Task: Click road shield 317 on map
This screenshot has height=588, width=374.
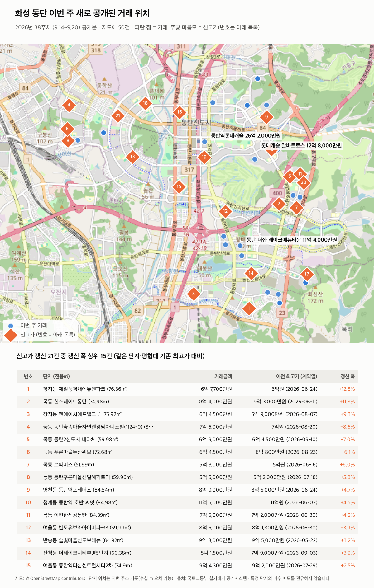Action: (189, 170)
